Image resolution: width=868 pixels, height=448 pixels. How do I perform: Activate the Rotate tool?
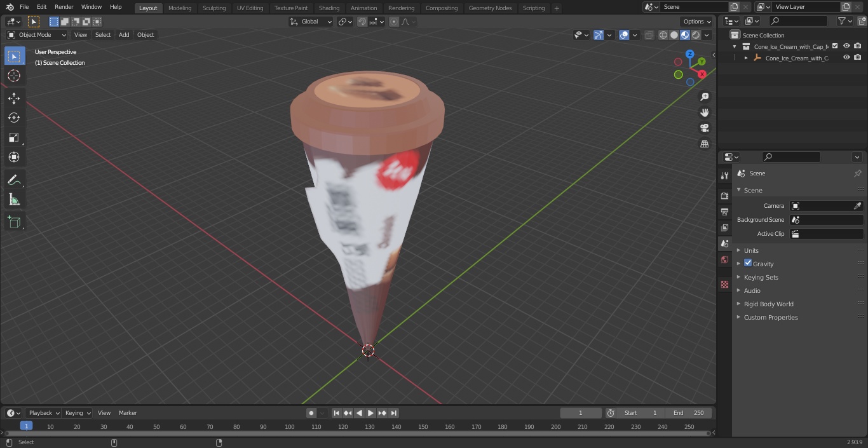pyautogui.click(x=14, y=118)
